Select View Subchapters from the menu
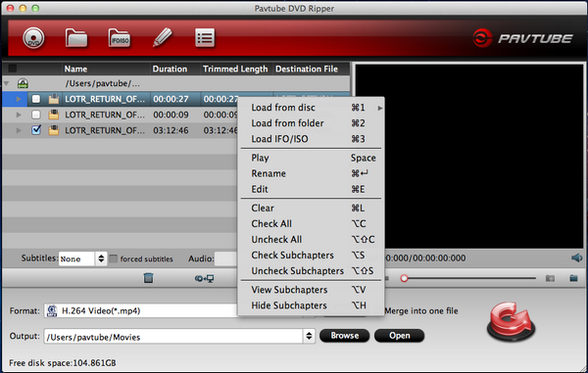The height and width of the screenshot is (373, 588). point(289,290)
